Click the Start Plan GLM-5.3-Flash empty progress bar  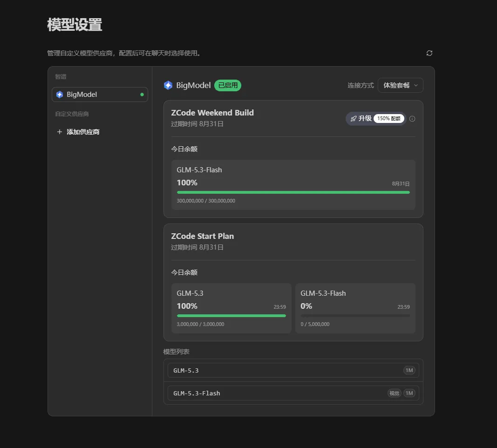(x=355, y=316)
